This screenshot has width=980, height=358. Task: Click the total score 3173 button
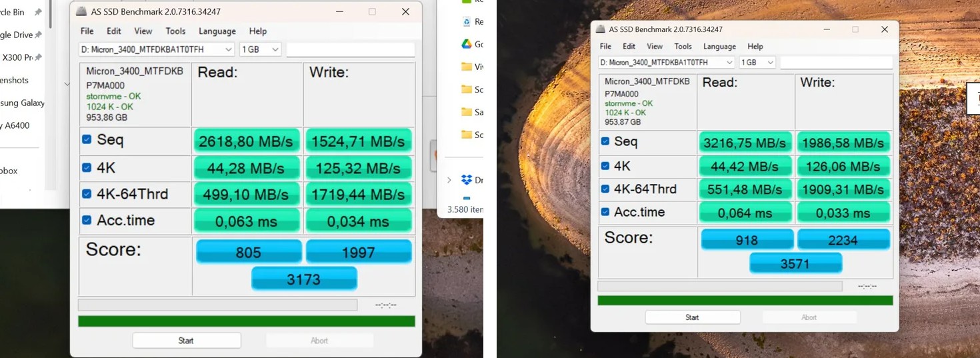coord(304,279)
